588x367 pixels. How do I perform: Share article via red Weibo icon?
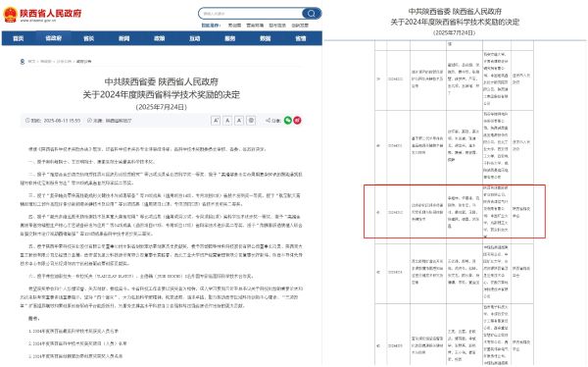pyautogui.click(x=297, y=121)
